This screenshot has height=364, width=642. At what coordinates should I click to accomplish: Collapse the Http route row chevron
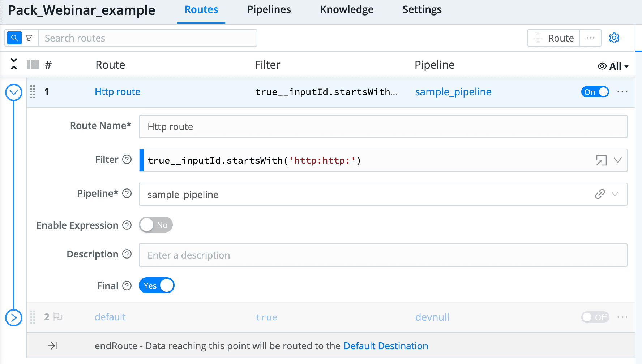coord(14,92)
